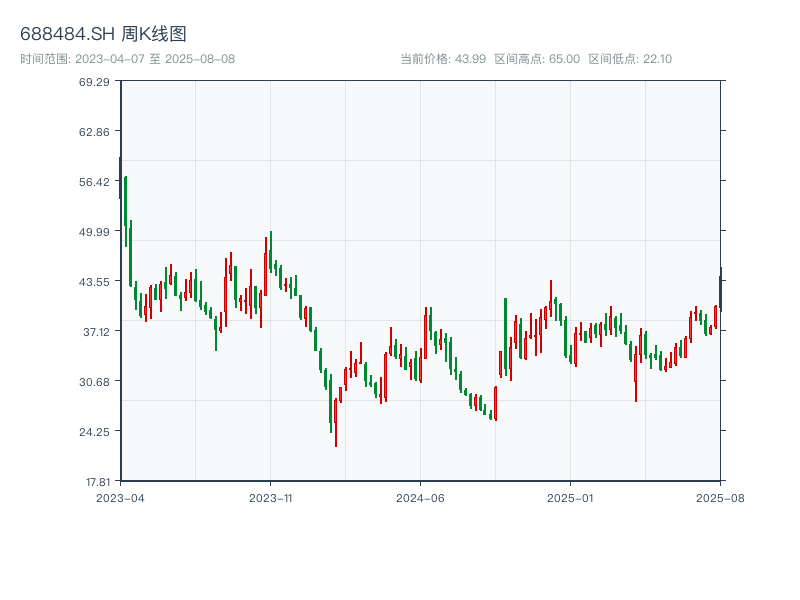Click the y-axis label 24.25
The width and height of the screenshot is (800, 600).
pos(94,432)
